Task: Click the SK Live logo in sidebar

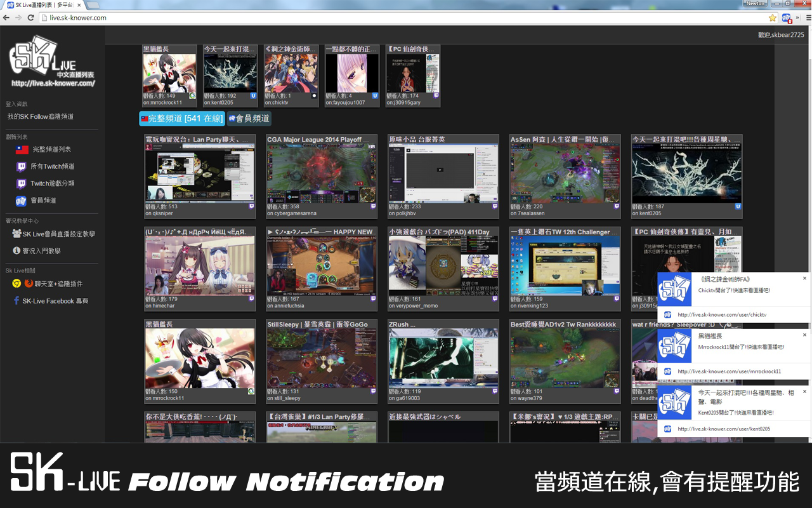Action: 53,62
